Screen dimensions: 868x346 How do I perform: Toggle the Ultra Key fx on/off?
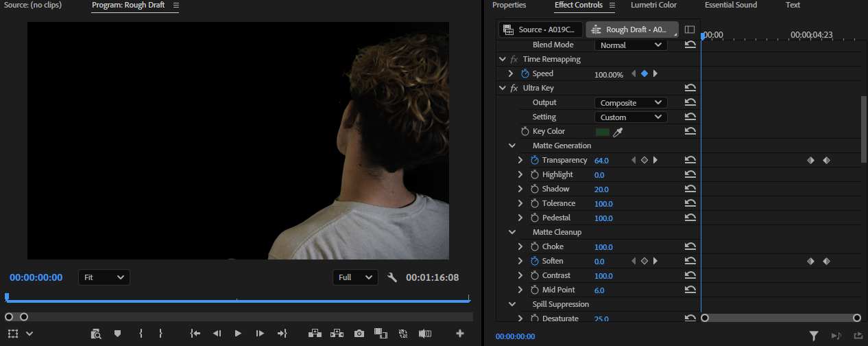tap(514, 88)
